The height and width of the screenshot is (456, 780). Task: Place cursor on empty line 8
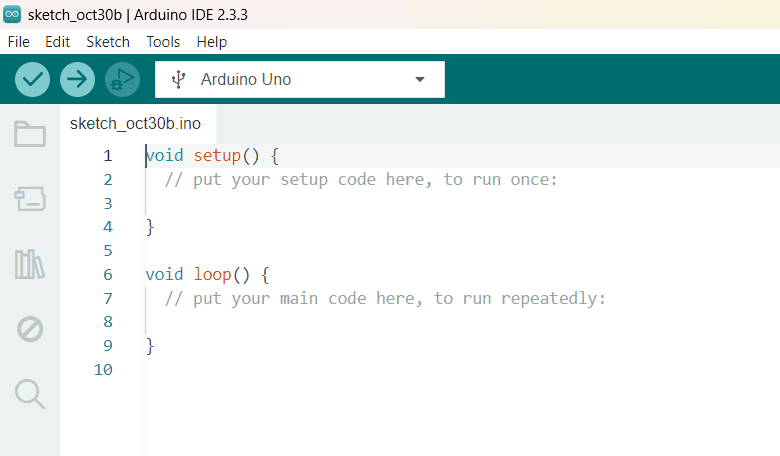463,322
